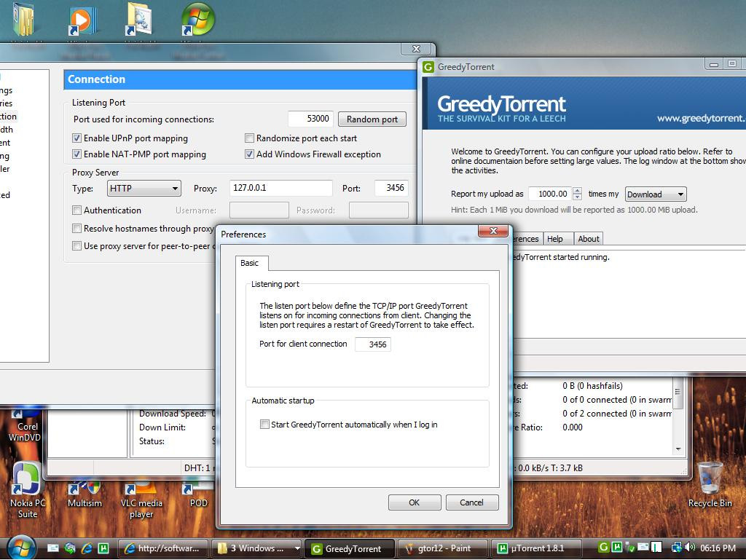Screen dimensions: 746x560
Task: Click the uTorrent system tray icon
Action: point(616,547)
